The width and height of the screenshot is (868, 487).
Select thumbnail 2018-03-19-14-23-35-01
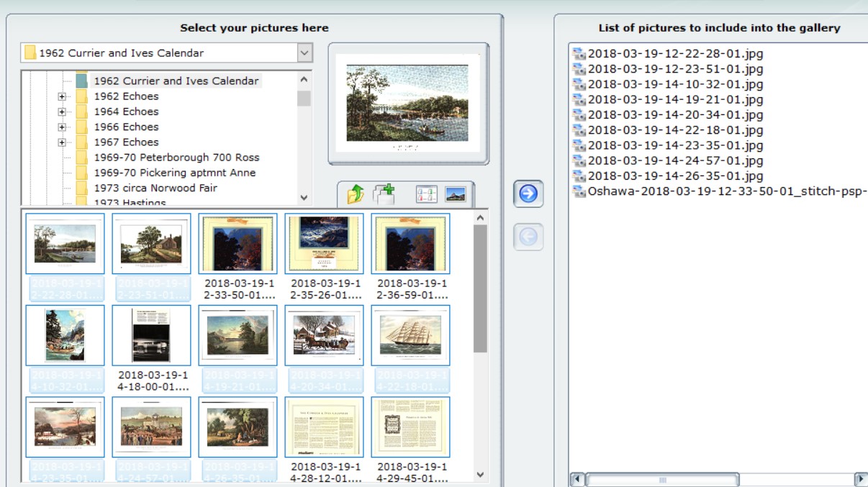65,427
